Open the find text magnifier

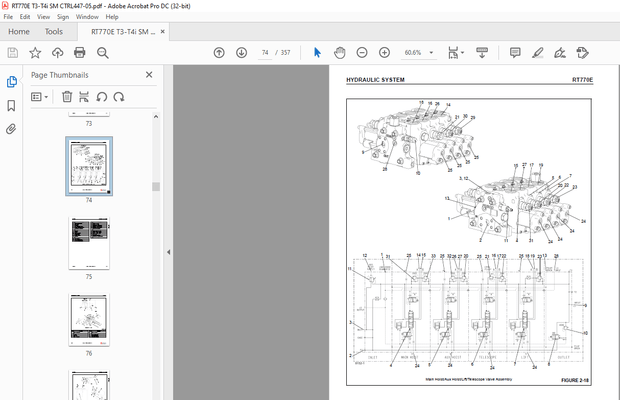[103, 53]
